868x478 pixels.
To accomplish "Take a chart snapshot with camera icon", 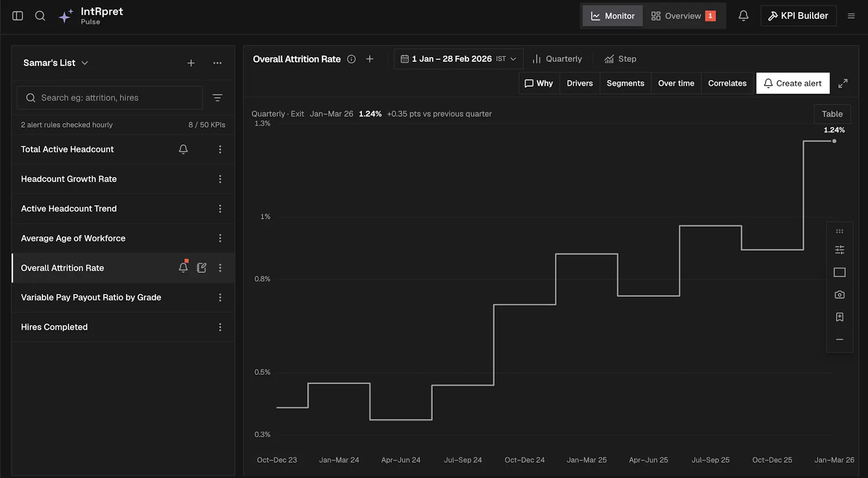I will pos(840,295).
